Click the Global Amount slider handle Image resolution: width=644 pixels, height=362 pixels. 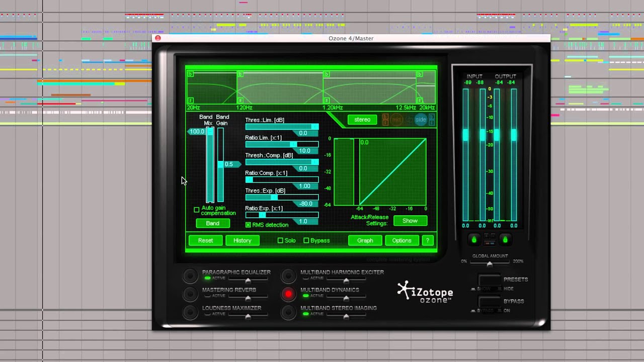tap(489, 263)
